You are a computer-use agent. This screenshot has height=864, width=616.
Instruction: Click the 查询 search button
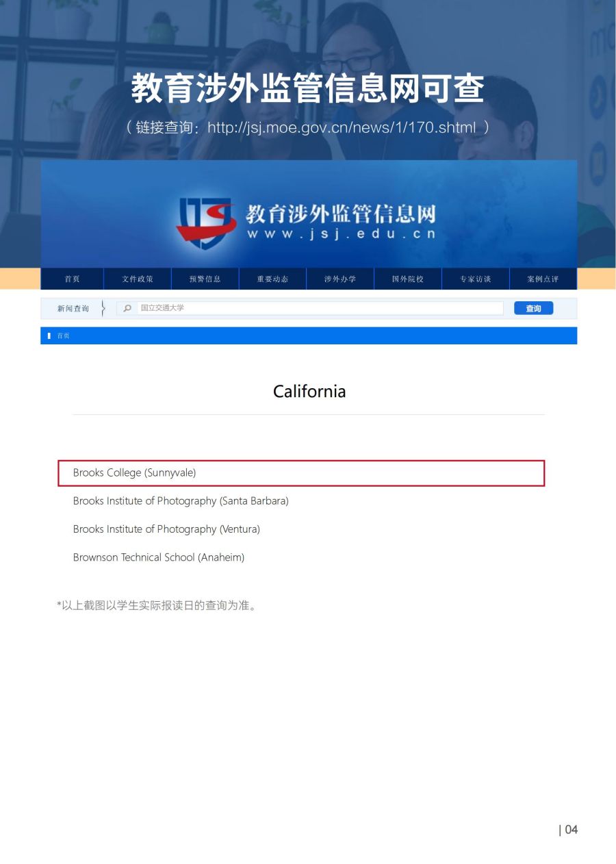tap(533, 309)
